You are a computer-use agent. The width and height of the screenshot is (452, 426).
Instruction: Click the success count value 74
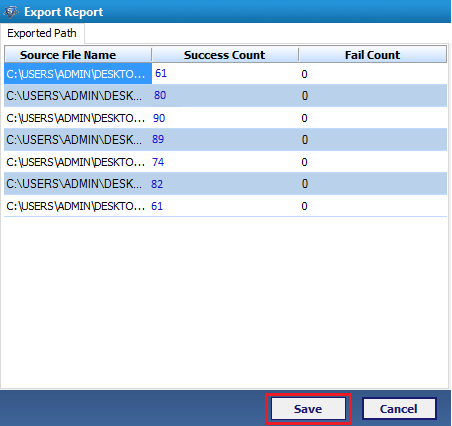[158, 162]
